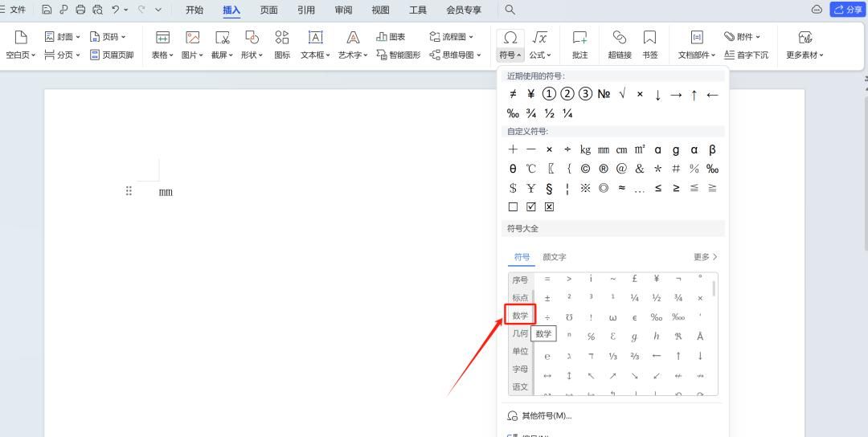Select the 几何 symbol category
Screen dimensions: 868x437
click(520, 333)
